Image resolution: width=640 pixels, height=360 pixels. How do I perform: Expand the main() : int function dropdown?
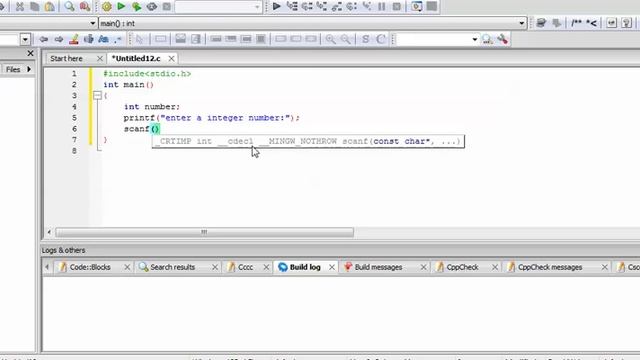pos(522,23)
